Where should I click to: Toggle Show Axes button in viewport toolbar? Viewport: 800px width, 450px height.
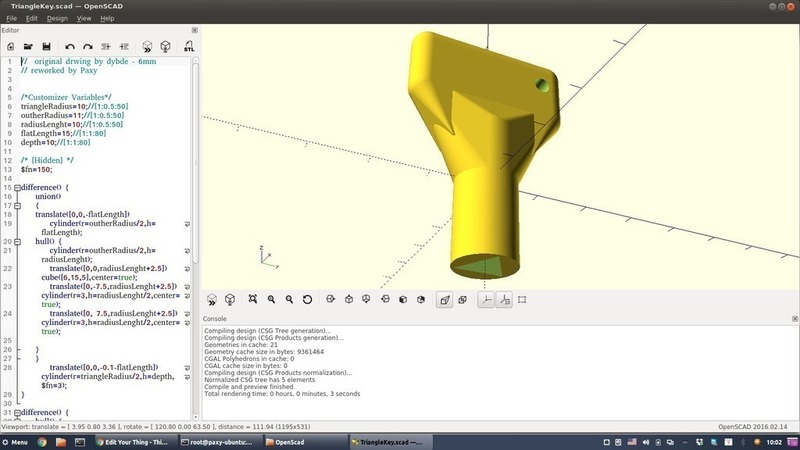tap(486, 299)
